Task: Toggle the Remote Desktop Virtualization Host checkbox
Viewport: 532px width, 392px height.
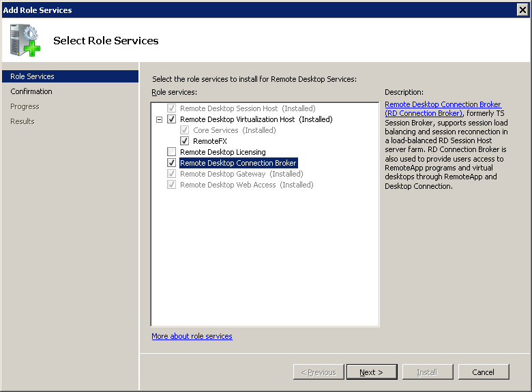Action: (171, 119)
